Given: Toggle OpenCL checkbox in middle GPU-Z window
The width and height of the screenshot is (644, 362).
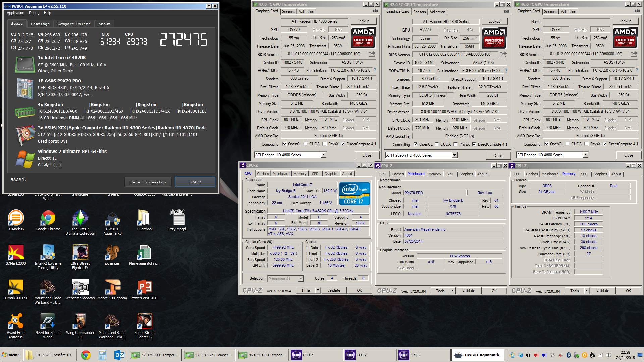Looking at the screenshot, I should click(416, 144).
